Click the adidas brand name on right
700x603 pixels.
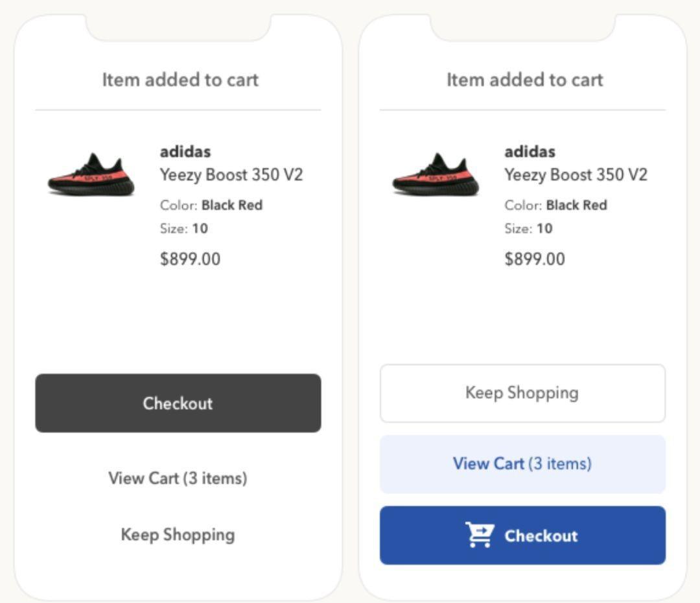pos(530,152)
